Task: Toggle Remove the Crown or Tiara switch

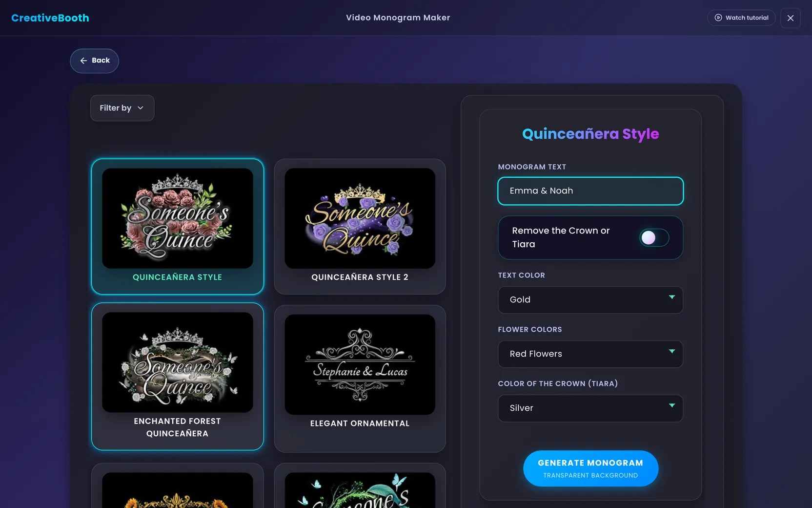Action: pos(654,238)
